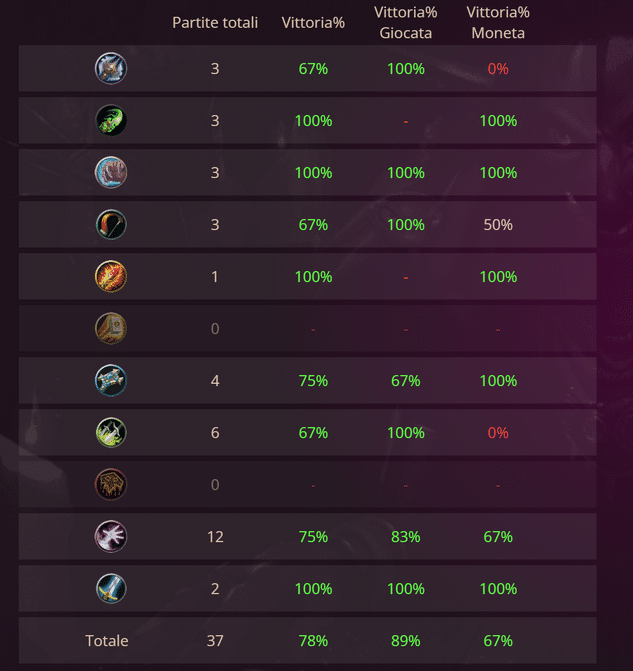Image resolution: width=633 pixels, height=671 pixels.
Task: Click the 50% Moneta win rate cell
Action: pos(498,225)
